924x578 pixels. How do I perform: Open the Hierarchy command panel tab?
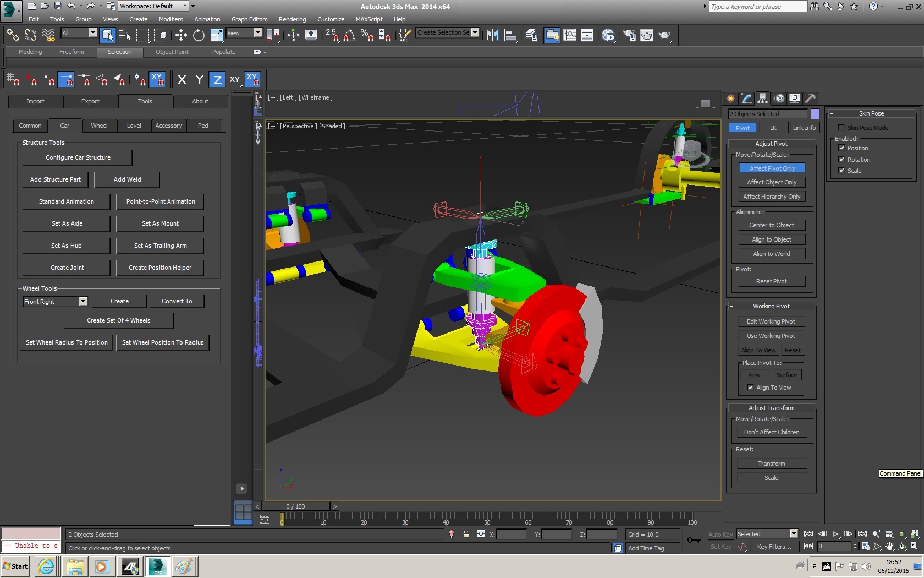[x=762, y=99]
